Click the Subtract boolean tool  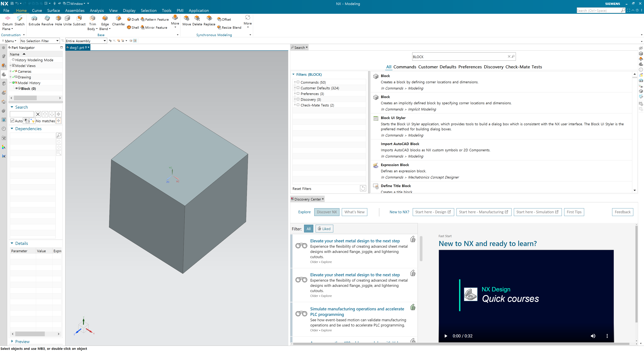tap(79, 20)
